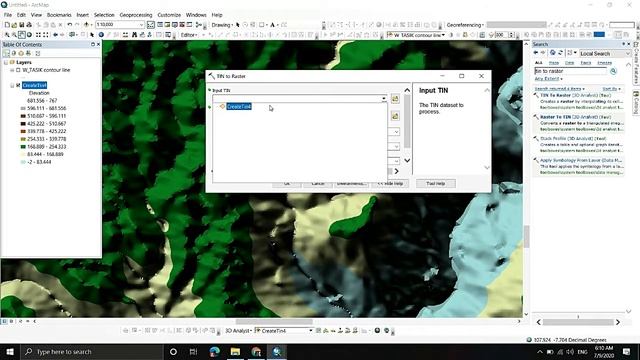
Task: Select CreateTin4 layer in Table Of Contents
Action: click(34, 85)
